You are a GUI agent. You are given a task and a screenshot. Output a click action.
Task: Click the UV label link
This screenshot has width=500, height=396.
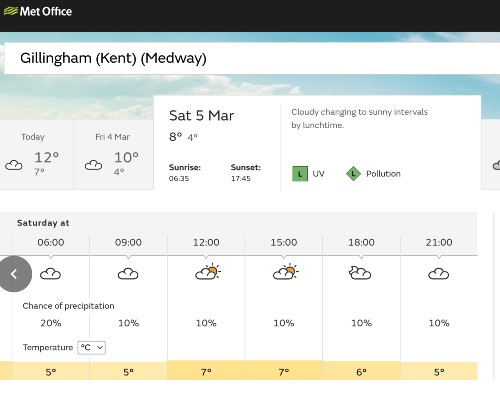tap(318, 174)
